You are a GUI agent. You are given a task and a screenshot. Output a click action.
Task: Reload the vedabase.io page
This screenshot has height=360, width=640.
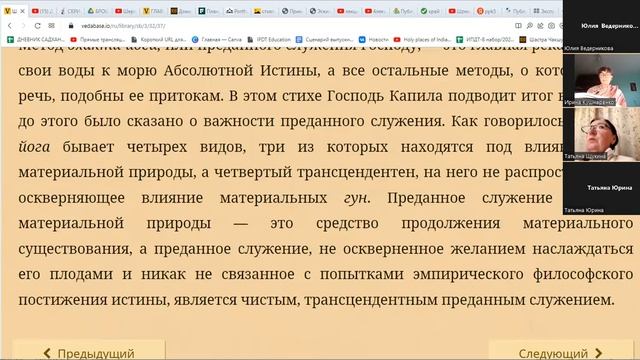coord(38,26)
